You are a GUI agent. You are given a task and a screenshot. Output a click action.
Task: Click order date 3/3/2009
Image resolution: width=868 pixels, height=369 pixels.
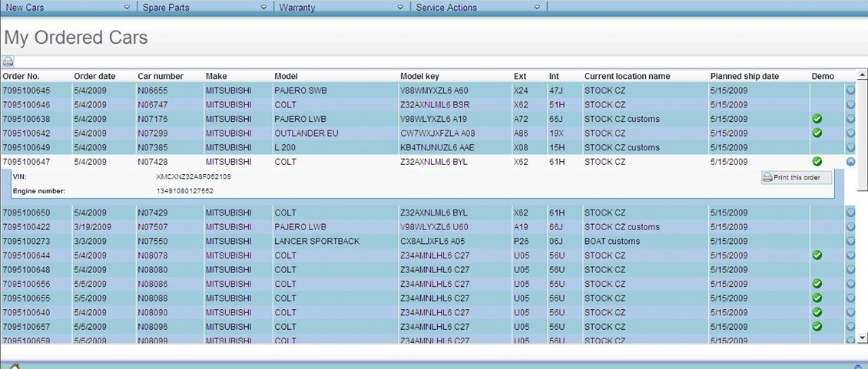[x=91, y=241]
